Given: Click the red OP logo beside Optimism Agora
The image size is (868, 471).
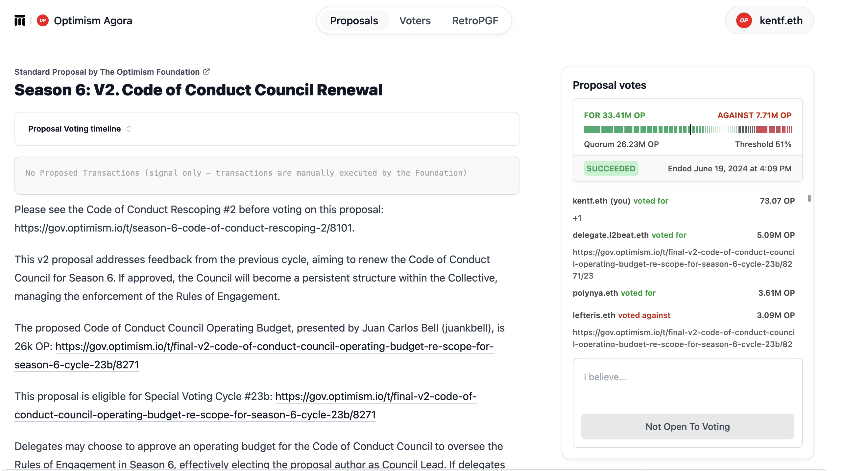Looking at the screenshot, I should [x=42, y=21].
